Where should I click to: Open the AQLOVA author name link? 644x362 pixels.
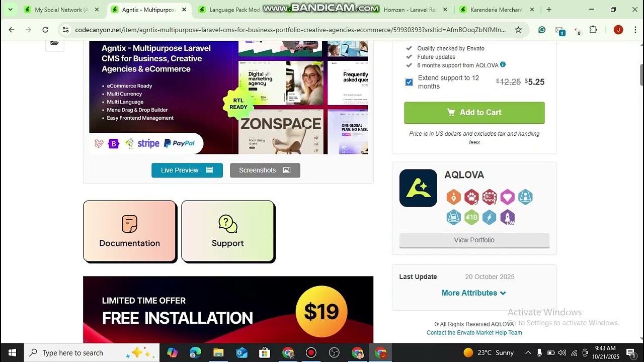[464, 175]
